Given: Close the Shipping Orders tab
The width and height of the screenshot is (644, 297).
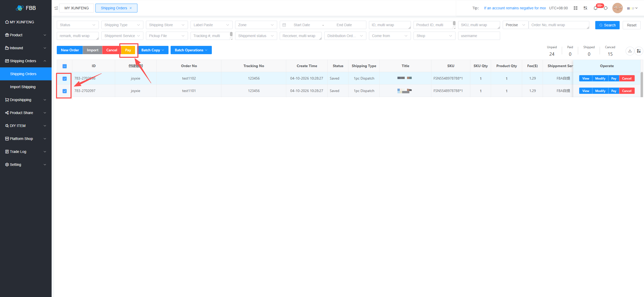Looking at the screenshot, I should (x=131, y=8).
